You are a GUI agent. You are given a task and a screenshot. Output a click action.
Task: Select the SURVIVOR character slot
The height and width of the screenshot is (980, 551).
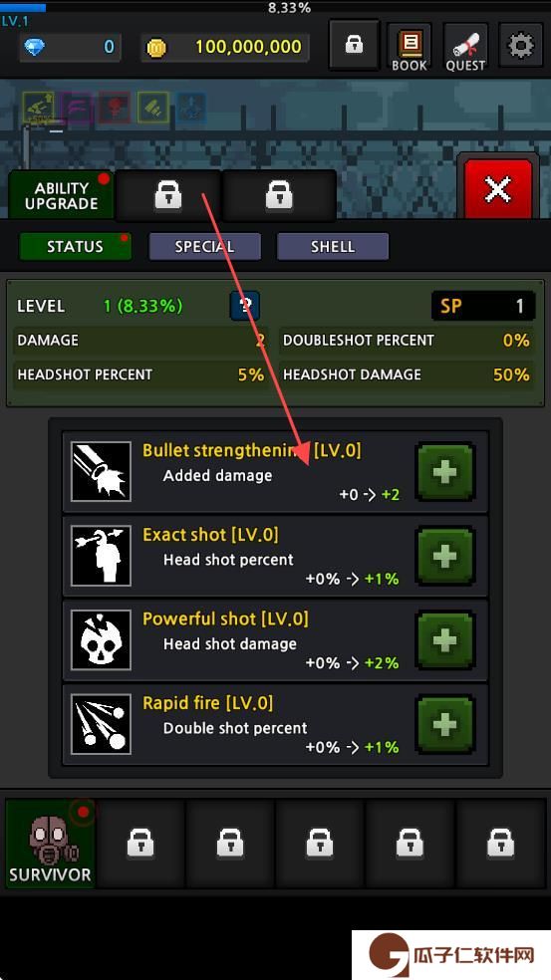(50, 844)
